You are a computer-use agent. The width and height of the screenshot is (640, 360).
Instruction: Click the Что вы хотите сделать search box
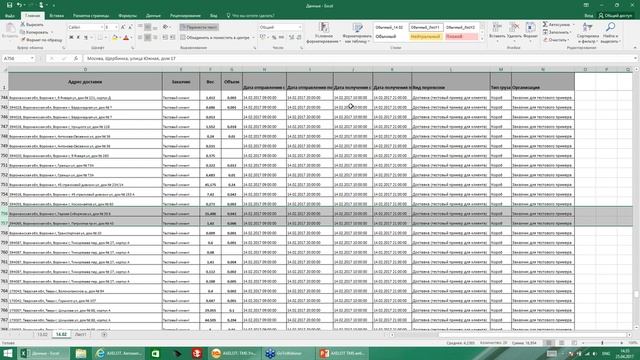[250, 16]
